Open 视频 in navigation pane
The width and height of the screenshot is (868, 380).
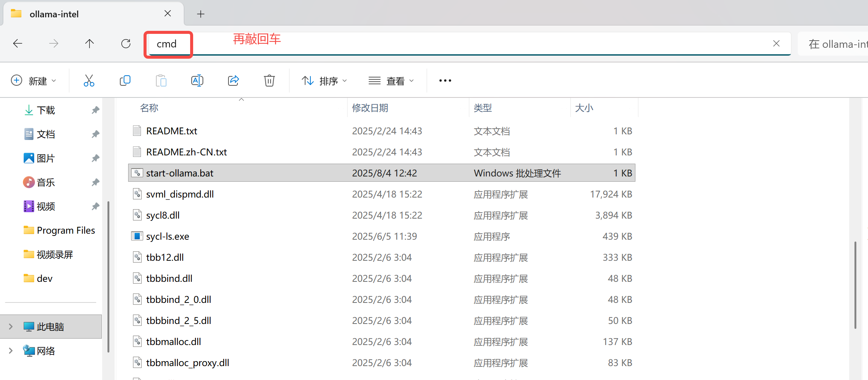46,206
